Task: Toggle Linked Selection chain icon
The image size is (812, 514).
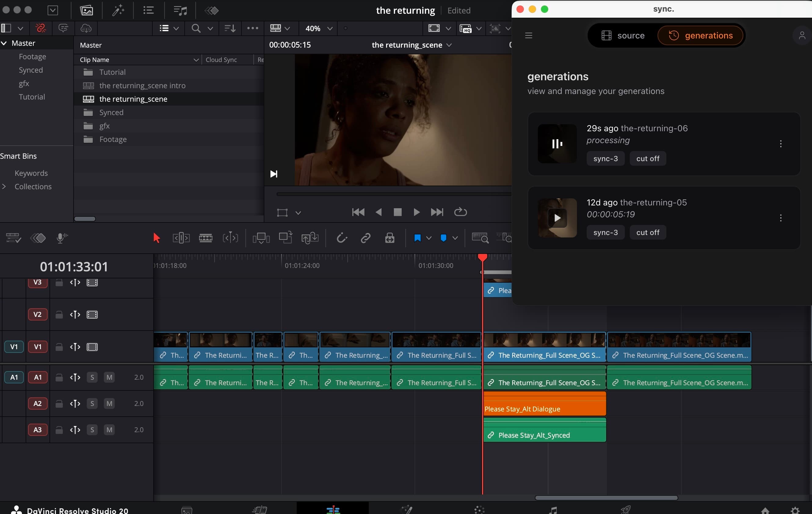Action: (365, 238)
